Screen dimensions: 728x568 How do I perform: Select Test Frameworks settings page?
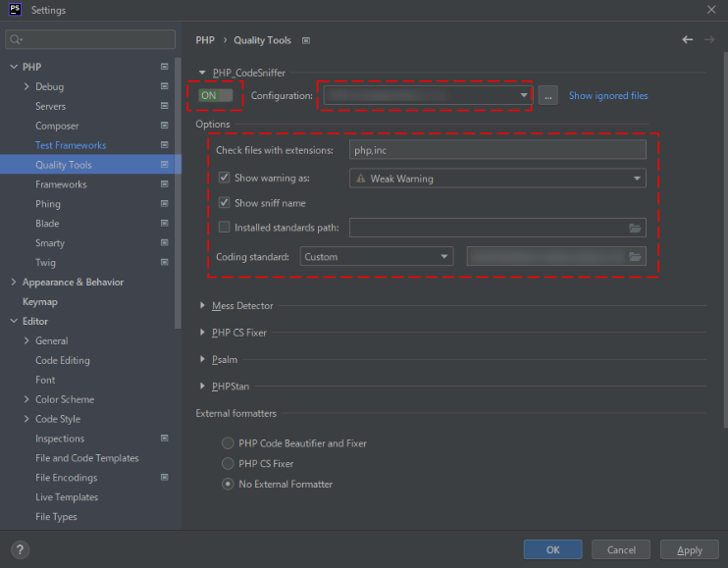click(71, 145)
